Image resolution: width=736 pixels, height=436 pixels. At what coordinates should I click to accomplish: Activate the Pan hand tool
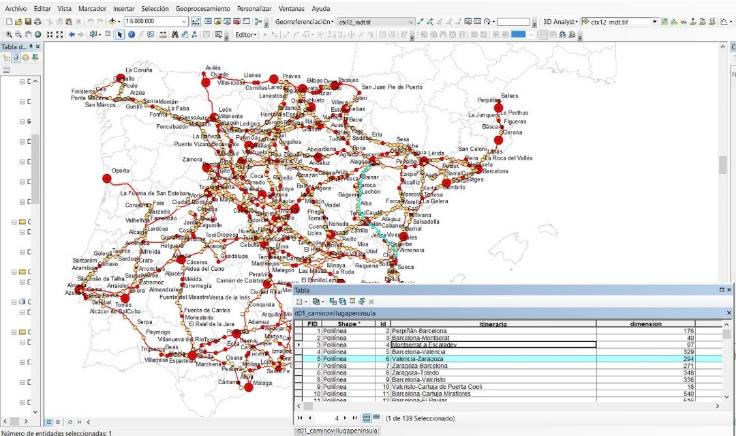(x=28, y=35)
